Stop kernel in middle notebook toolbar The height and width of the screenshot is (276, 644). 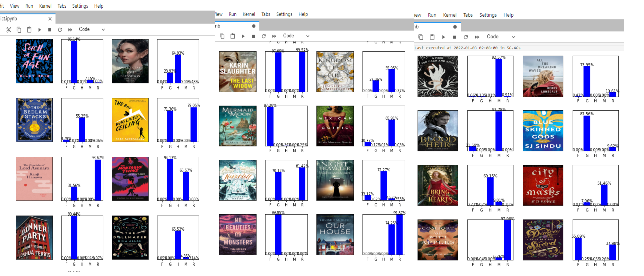[x=253, y=36]
